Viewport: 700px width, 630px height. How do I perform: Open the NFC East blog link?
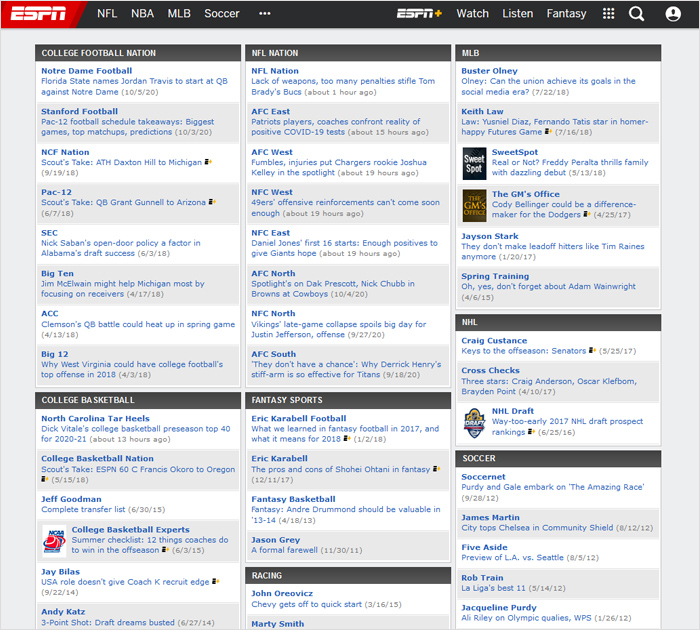point(271,233)
